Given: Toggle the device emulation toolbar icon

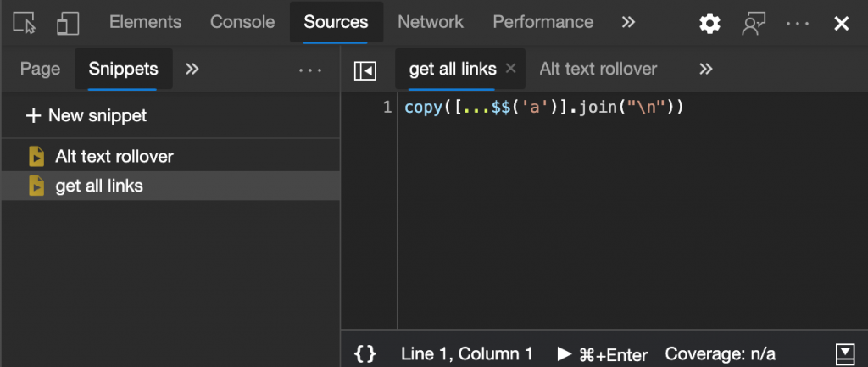Looking at the screenshot, I should (x=68, y=23).
